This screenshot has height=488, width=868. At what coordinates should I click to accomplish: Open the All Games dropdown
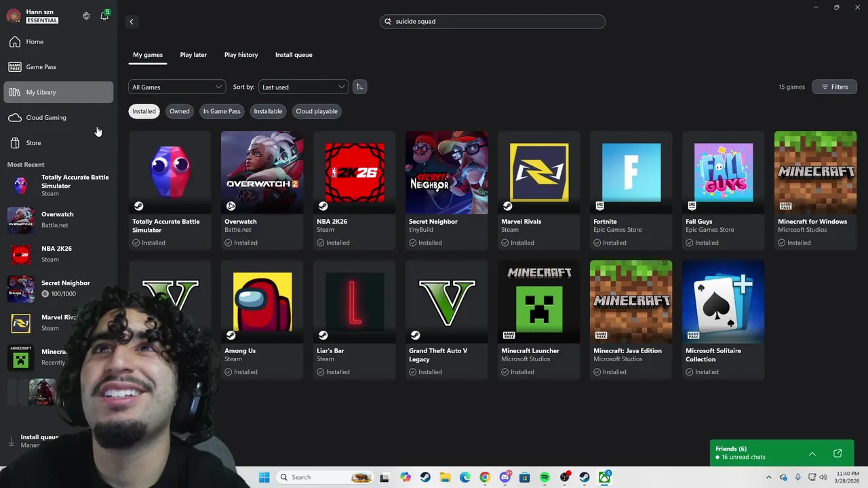(177, 87)
